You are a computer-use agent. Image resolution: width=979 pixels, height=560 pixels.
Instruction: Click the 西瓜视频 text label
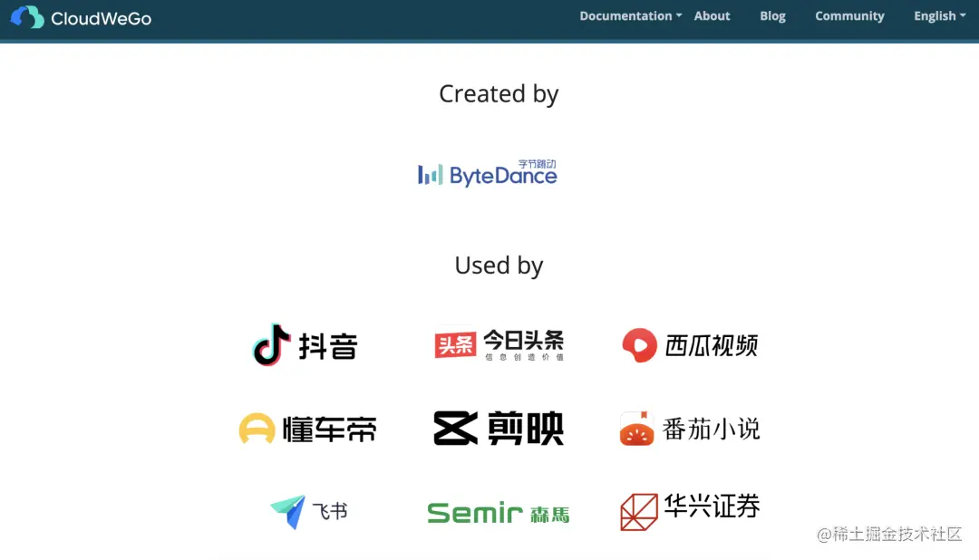(712, 345)
